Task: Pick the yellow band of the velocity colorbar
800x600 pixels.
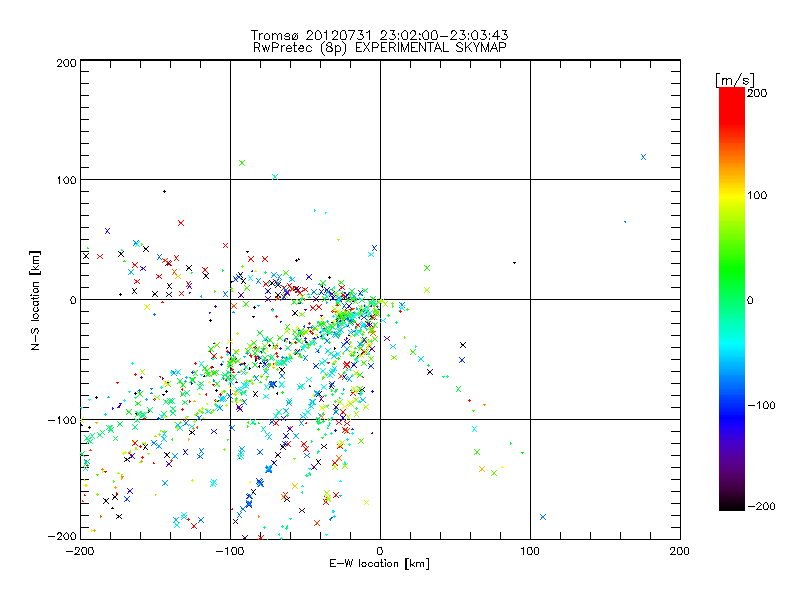Action: coord(732,195)
